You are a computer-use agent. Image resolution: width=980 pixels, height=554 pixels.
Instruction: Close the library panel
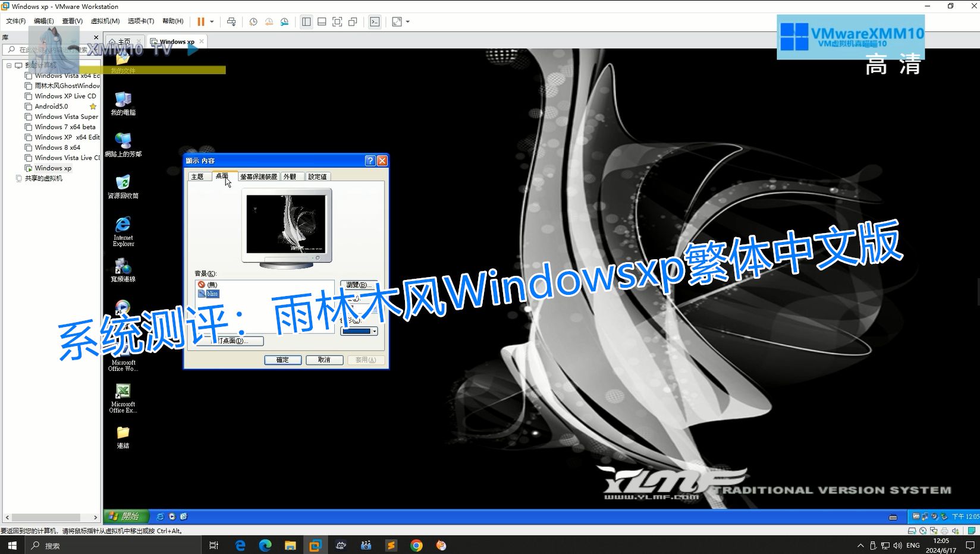point(96,37)
